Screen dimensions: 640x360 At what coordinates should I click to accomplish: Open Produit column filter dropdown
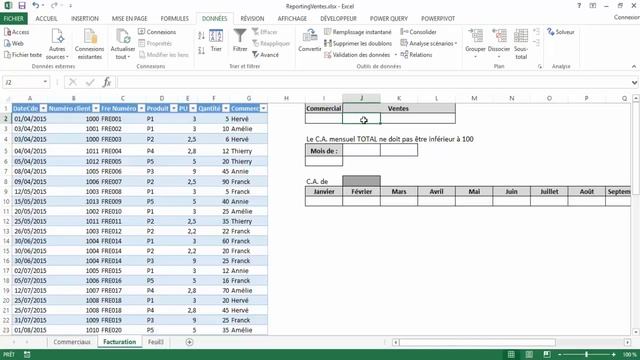click(x=173, y=109)
